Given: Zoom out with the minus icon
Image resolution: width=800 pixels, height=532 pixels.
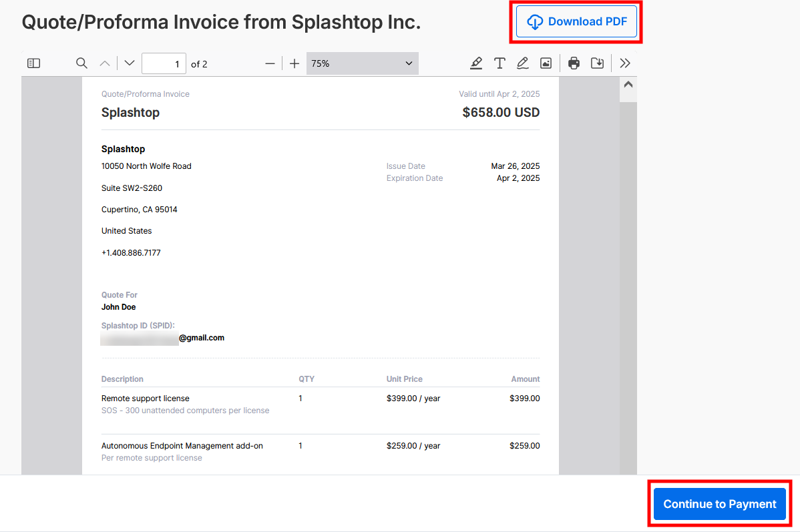Looking at the screenshot, I should point(270,63).
